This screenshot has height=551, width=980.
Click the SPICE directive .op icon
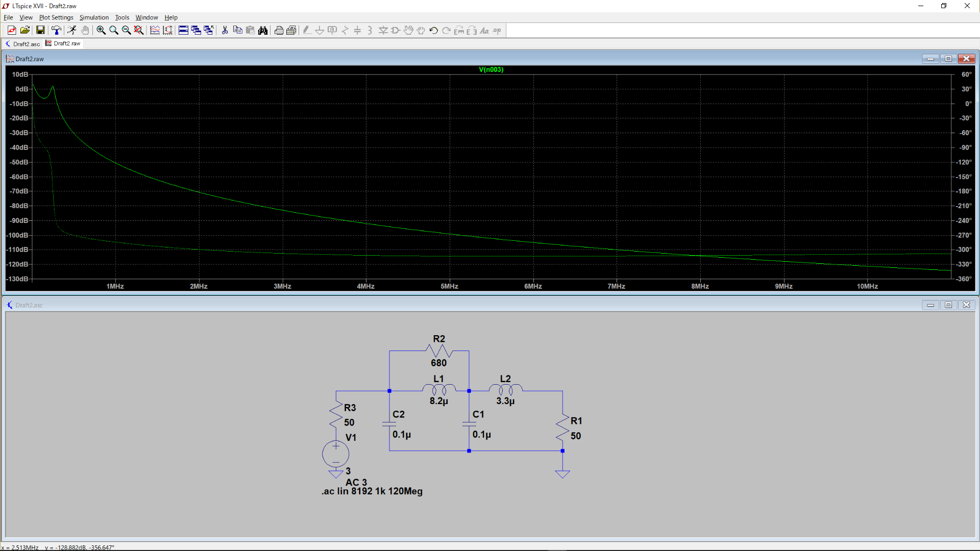[x=497, y=31]
